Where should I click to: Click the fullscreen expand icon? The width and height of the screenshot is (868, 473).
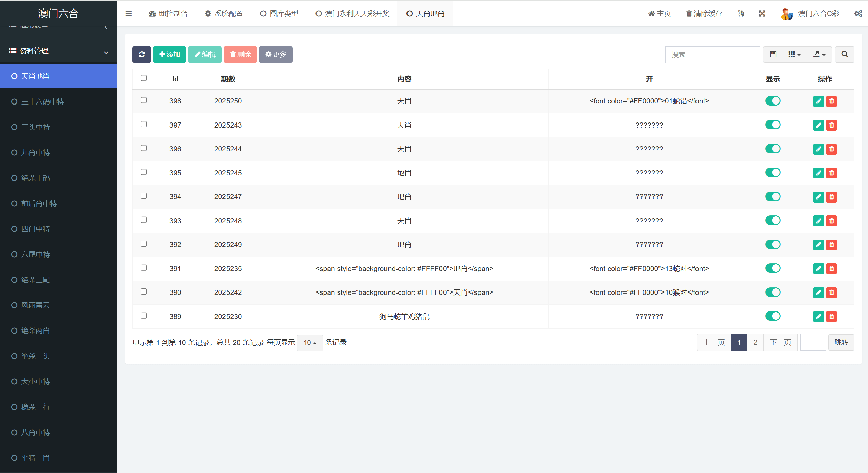pos(762,14)
